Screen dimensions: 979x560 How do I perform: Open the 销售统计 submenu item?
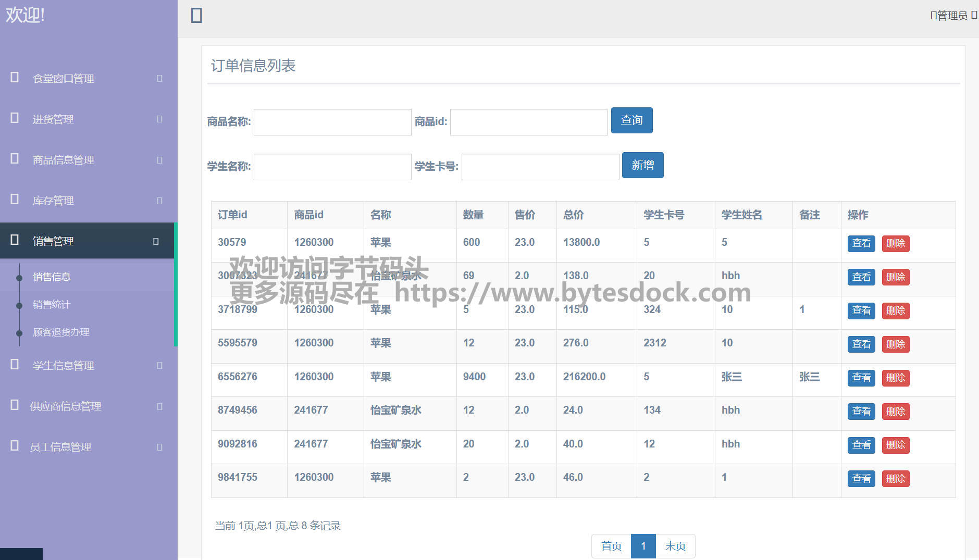coord(52,305)
